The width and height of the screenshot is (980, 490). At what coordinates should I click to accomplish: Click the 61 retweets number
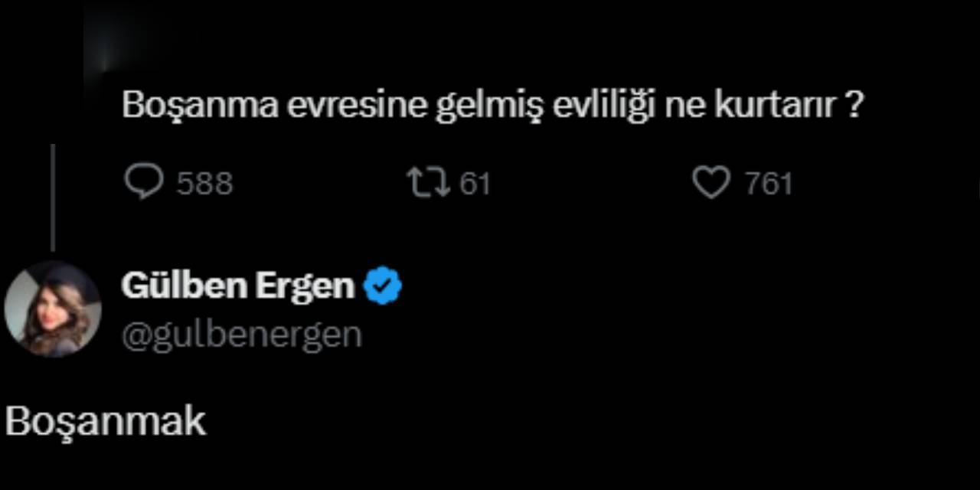[x=475, y=184]
